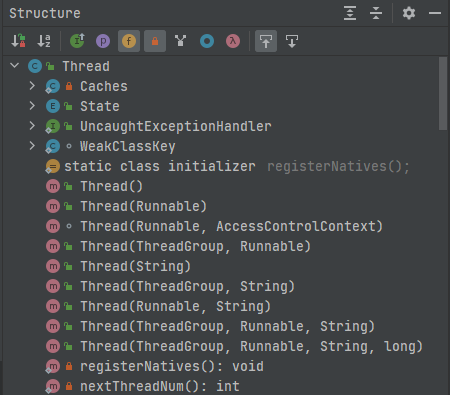This screenshot has width=450, height=395.
Task: Click Expand All icon in header
Action: point(350,13)
